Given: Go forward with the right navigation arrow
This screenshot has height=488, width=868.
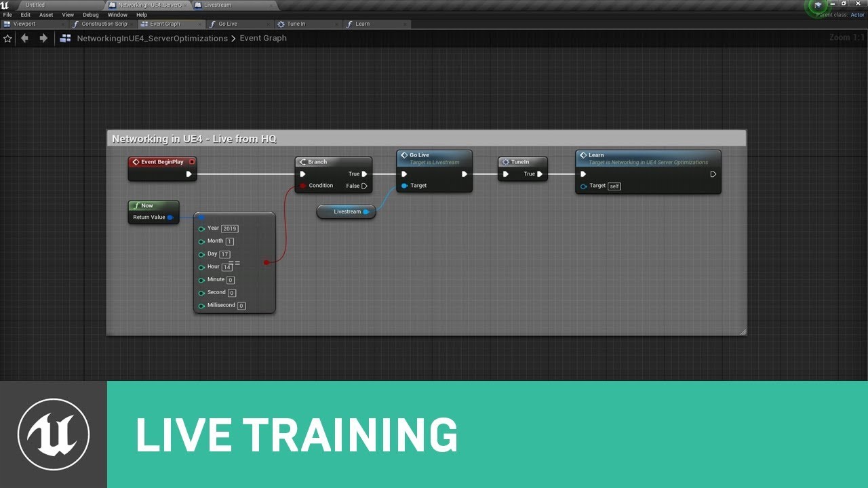Looking at the screenshot, I should click(x=43, y=39).
